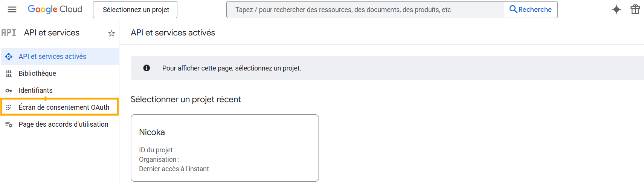Screen dimensions: 644x184
Task: Select the Nicoka recent project card
Action: pyautogui.click(x=224, y=148)
